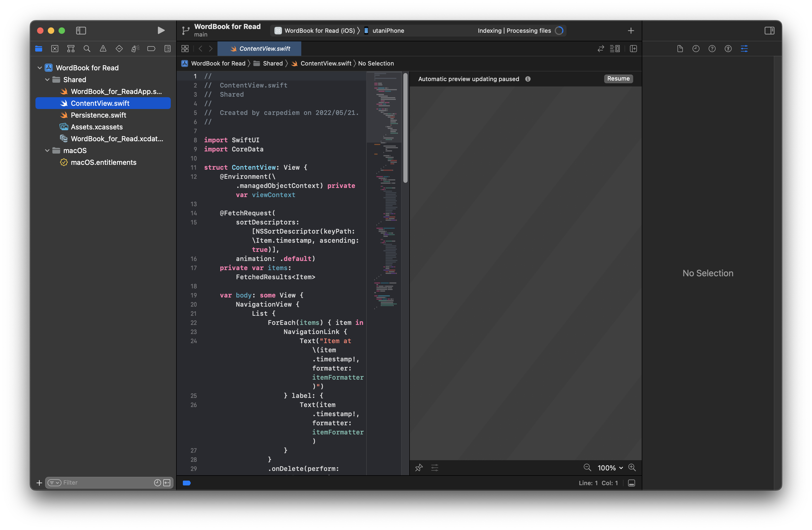Show the File inspector
Image resolution: width=812 pixels, height=530 pixels.
680,49
